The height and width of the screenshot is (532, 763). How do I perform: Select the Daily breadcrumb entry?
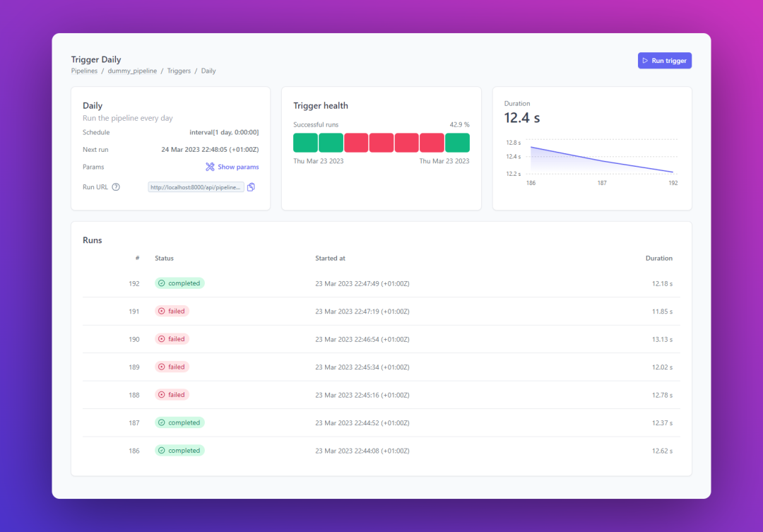(208, 71)
